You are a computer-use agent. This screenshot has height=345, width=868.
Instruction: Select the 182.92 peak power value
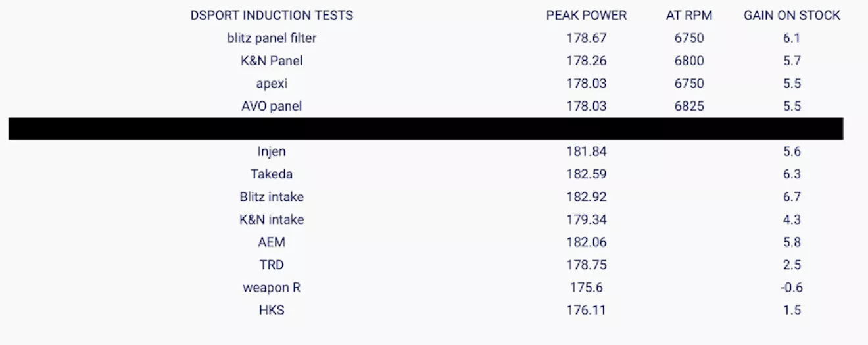click(x=586, y=197)
